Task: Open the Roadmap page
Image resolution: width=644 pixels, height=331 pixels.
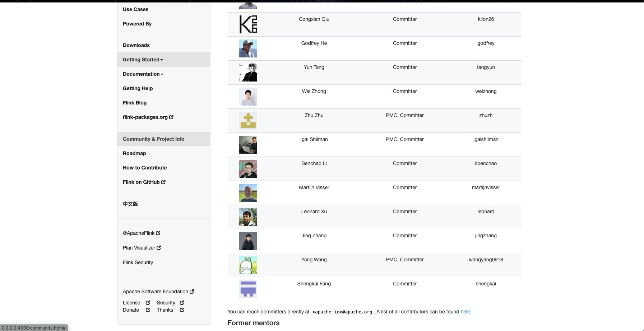Action: click(134, 153)
